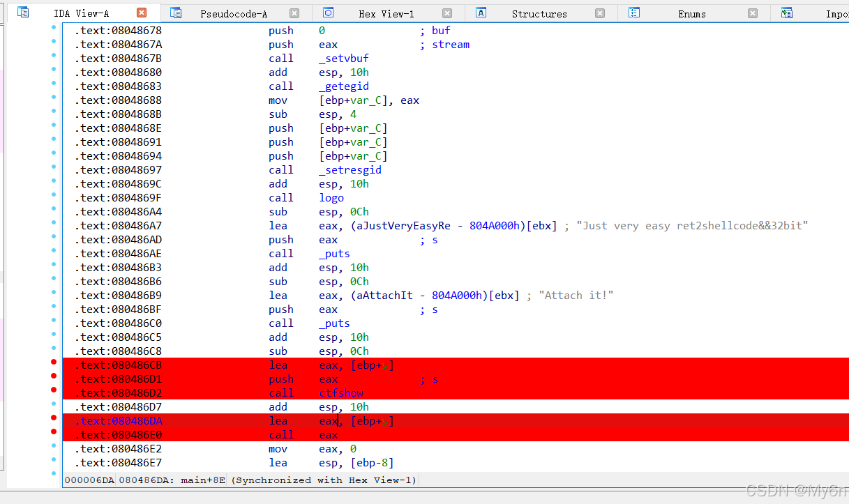This screenshot has width=849, height=504.
Task: Select address .text:080486A4
Action: 118,212
